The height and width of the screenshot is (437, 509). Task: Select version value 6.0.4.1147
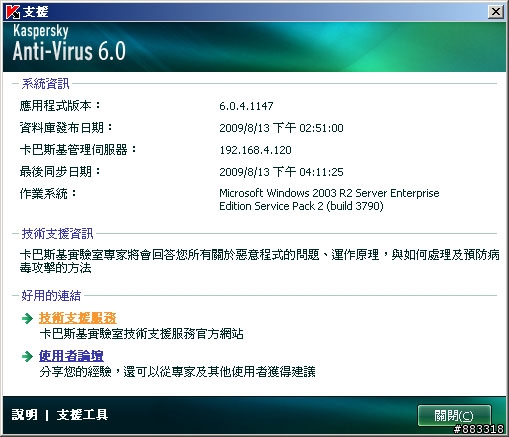tap(246, 106)
